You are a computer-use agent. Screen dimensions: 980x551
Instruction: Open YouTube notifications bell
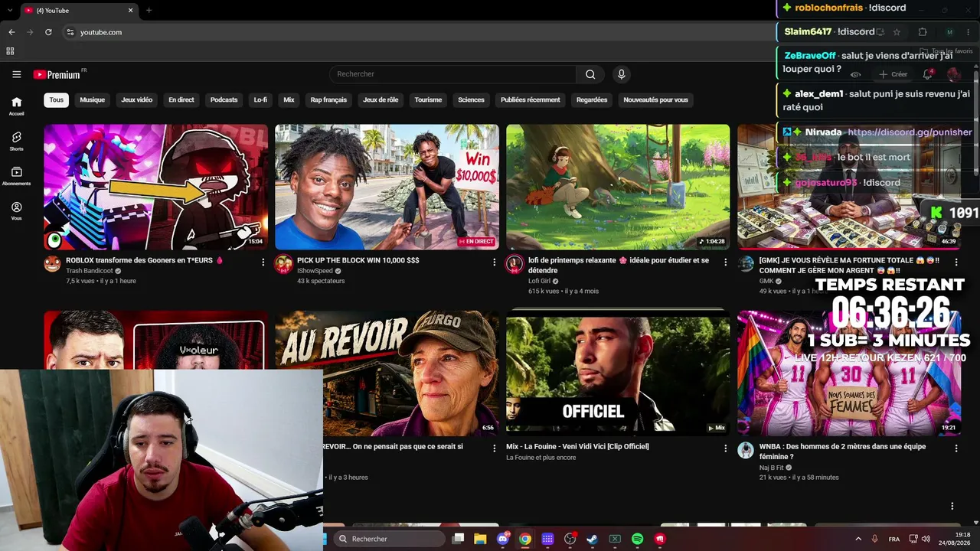[927, 74]
